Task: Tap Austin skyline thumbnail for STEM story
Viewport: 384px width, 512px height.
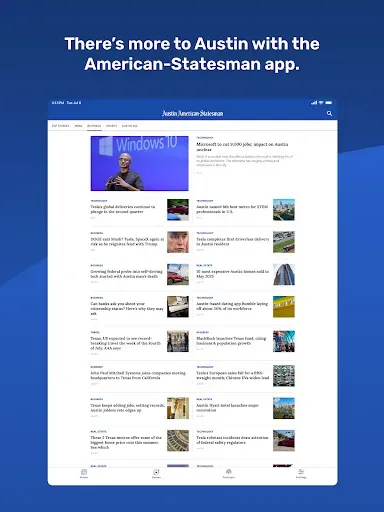Action: (x=284, y=210)
